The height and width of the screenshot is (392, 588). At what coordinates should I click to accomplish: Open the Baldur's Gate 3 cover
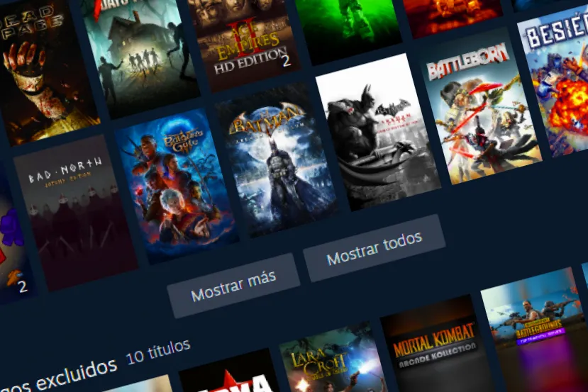pos(176,186)
